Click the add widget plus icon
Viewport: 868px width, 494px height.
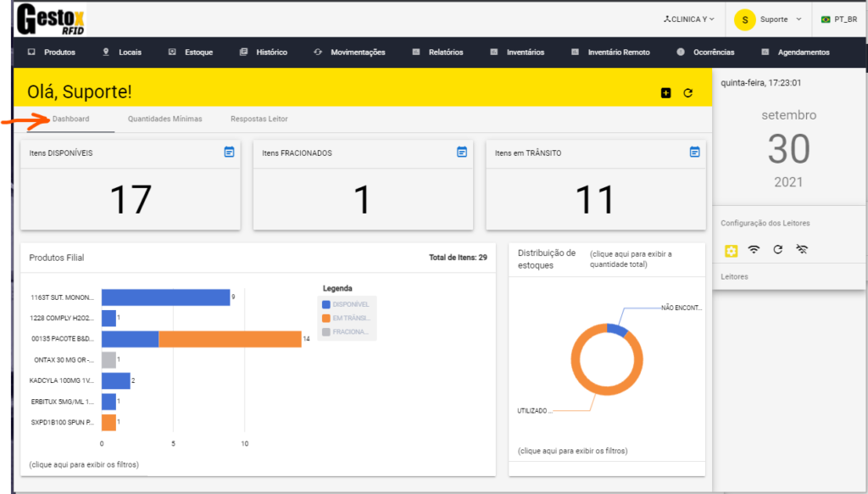[x=665, y=92]
